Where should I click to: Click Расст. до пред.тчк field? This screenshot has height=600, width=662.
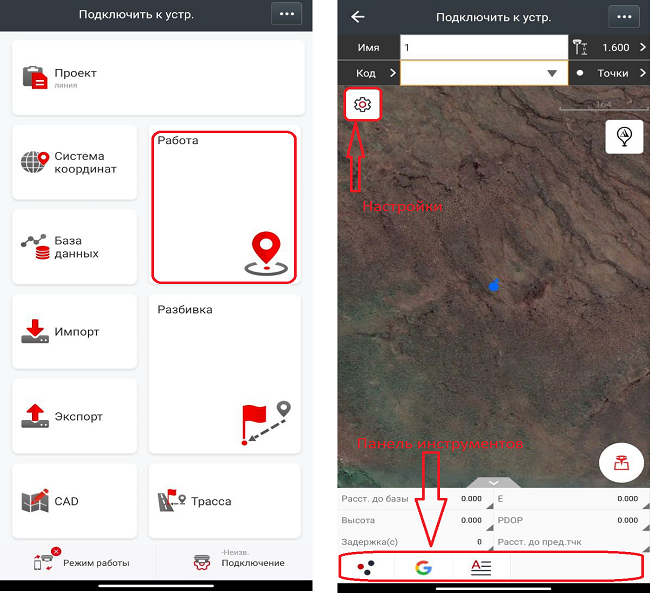point(572,542)
